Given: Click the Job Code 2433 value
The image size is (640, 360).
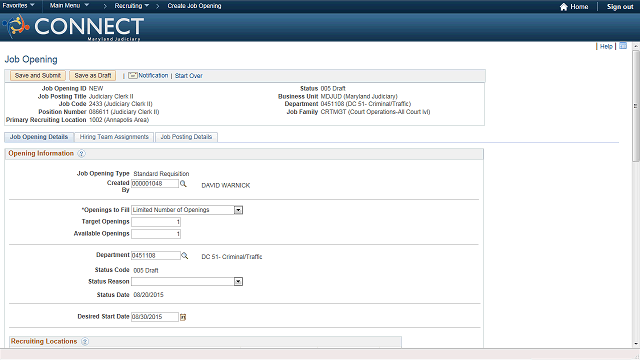Looking at the screenshot, I should coord(120,104).
